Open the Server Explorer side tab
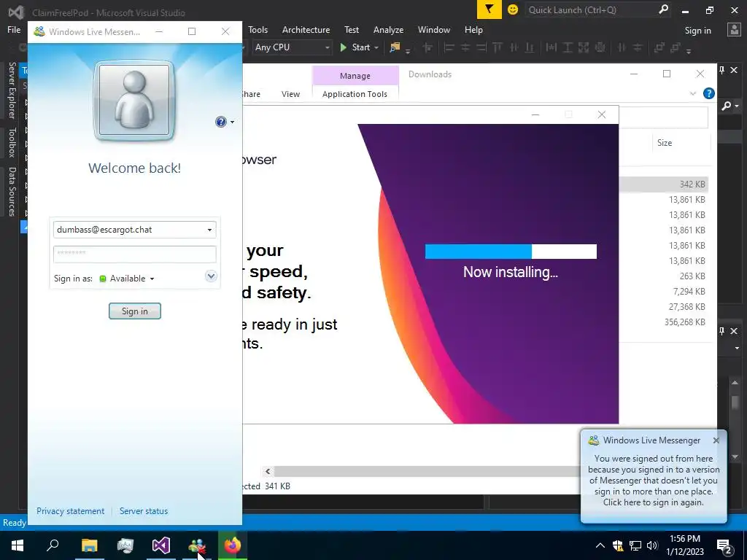This screenshot has height=560, width=747. pyautogui.click(x=12, y=90)
